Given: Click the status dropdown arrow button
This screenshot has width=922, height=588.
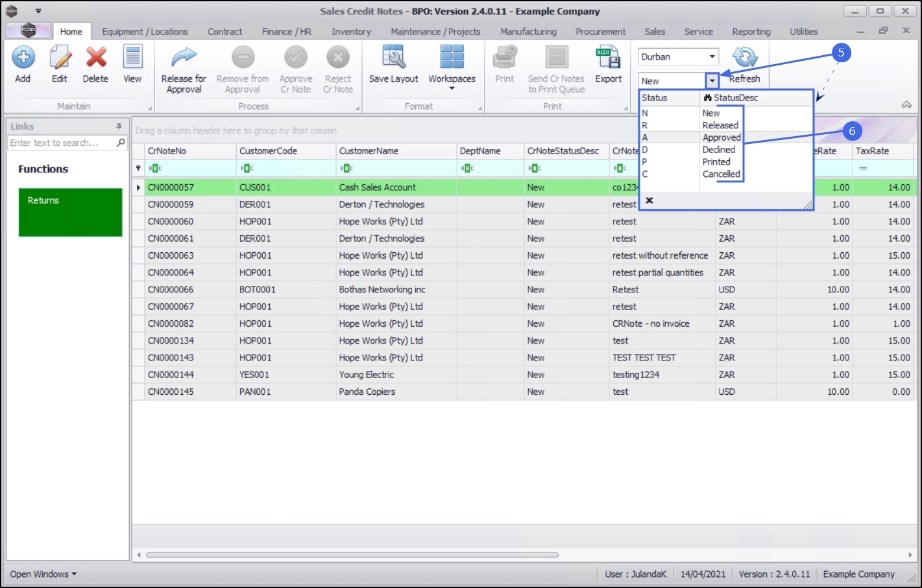Looking at the screenshot, I should pos(712,81).
